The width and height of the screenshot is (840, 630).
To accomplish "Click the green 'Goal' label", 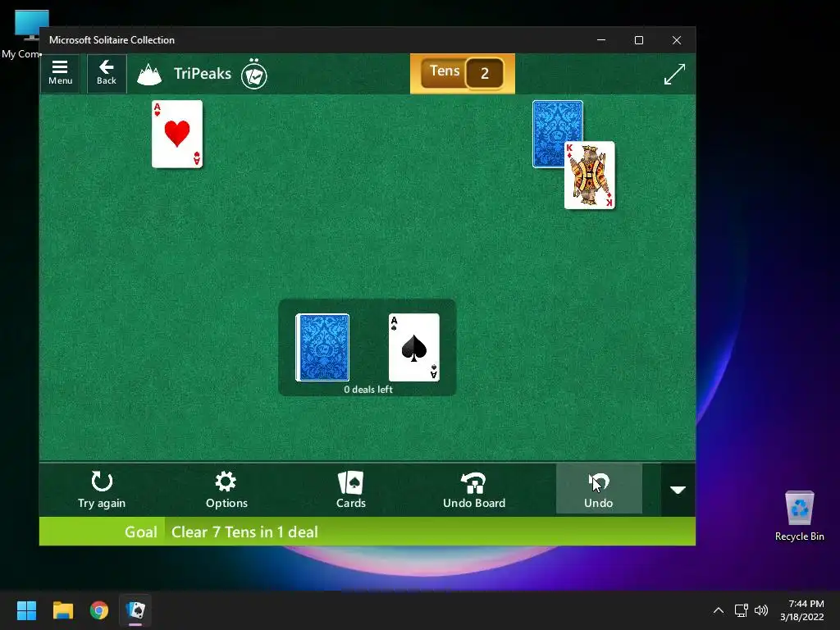I will [141, 532].
